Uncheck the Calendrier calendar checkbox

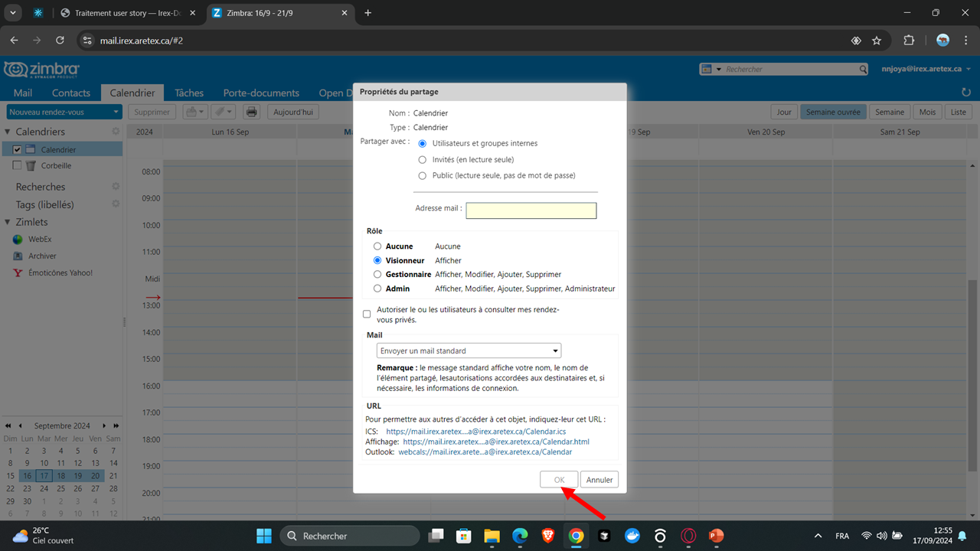pos(17,150)
